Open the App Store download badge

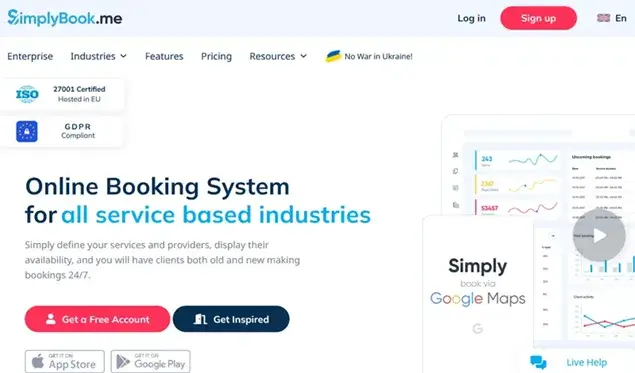pyautogui.click(x=65, y=361)
